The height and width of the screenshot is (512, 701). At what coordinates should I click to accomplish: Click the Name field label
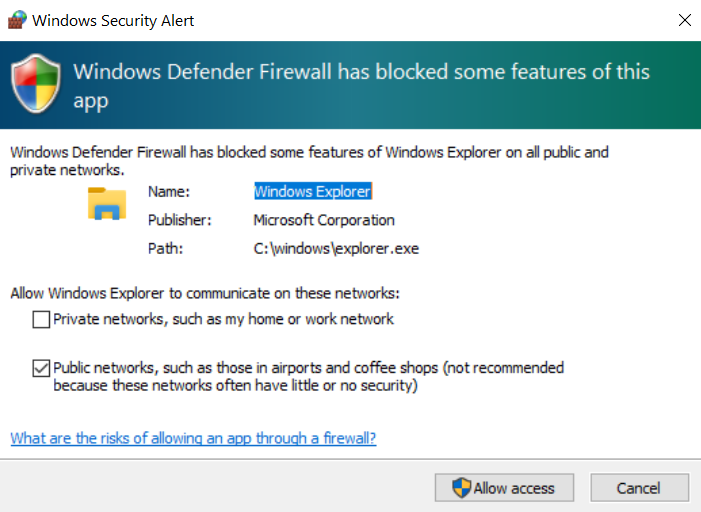[169, 191]
